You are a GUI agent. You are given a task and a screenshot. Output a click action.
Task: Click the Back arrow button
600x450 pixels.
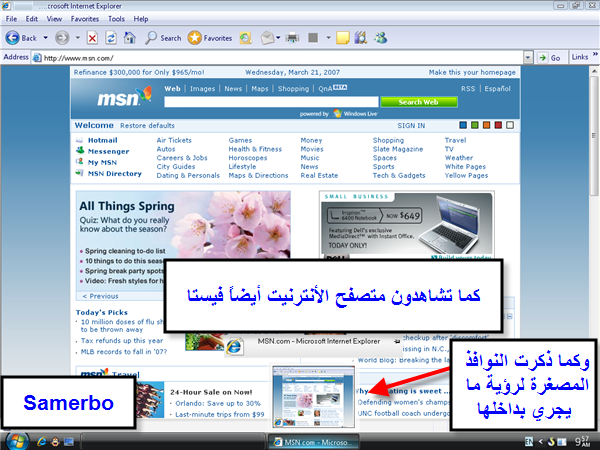point(21,38)
